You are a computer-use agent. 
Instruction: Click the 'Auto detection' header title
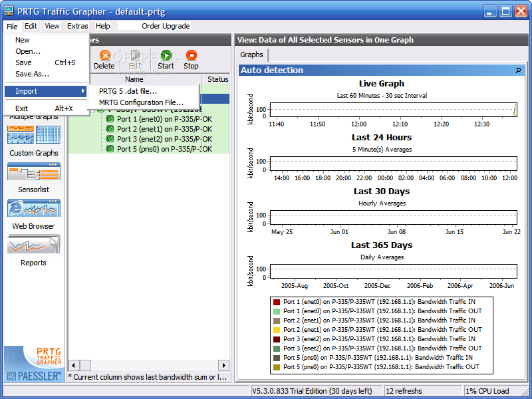(272, 70)
